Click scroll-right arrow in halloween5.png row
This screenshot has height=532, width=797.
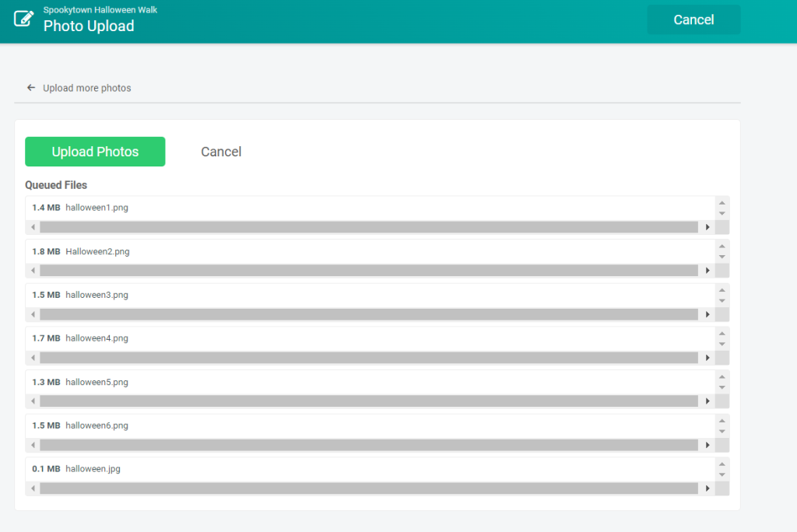click(x=707, y=401)
